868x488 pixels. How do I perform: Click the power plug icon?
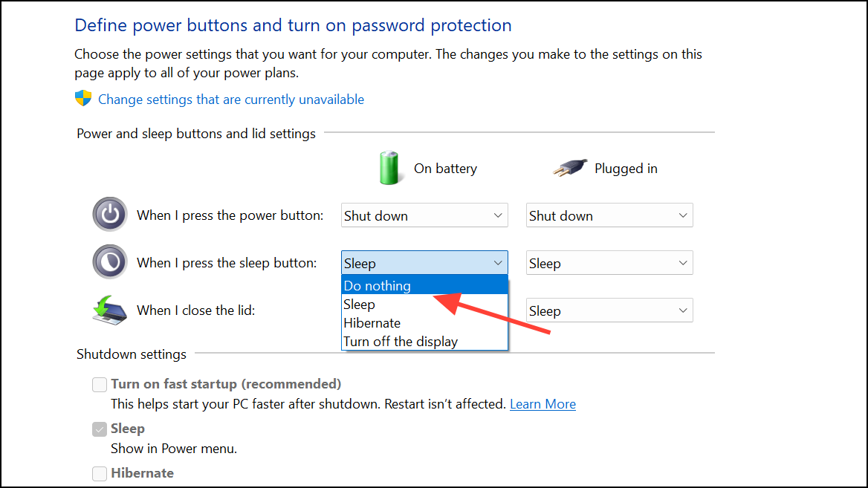(x=569, y=167)
